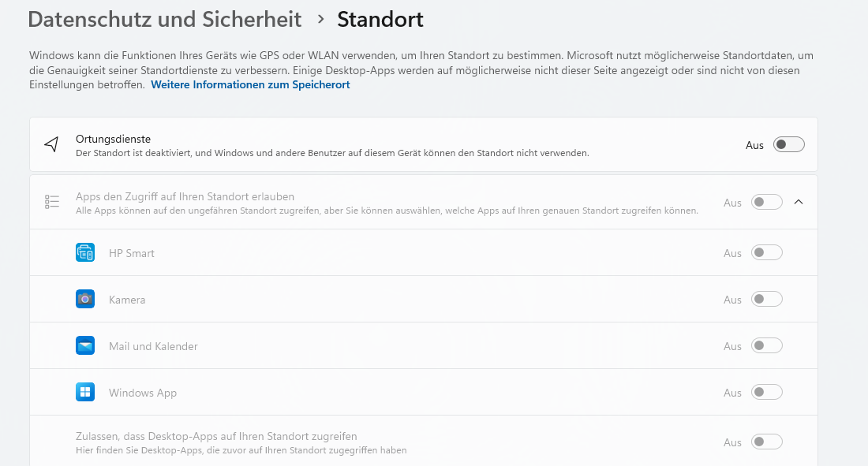Enable the Ortungsdienste toggle

(788, 144)
